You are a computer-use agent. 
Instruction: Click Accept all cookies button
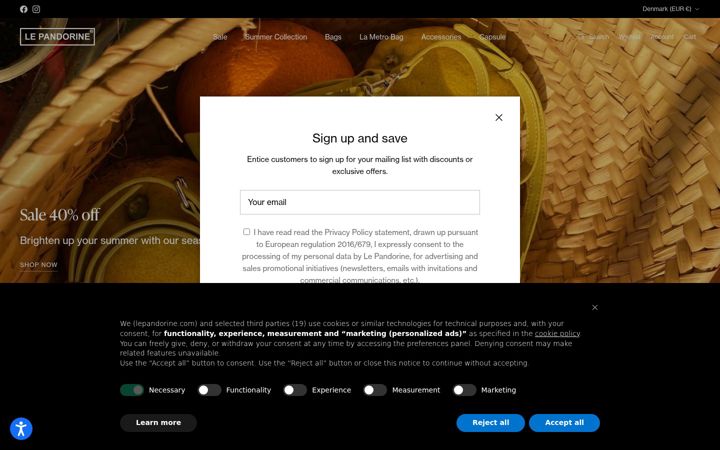click(564, 422)
